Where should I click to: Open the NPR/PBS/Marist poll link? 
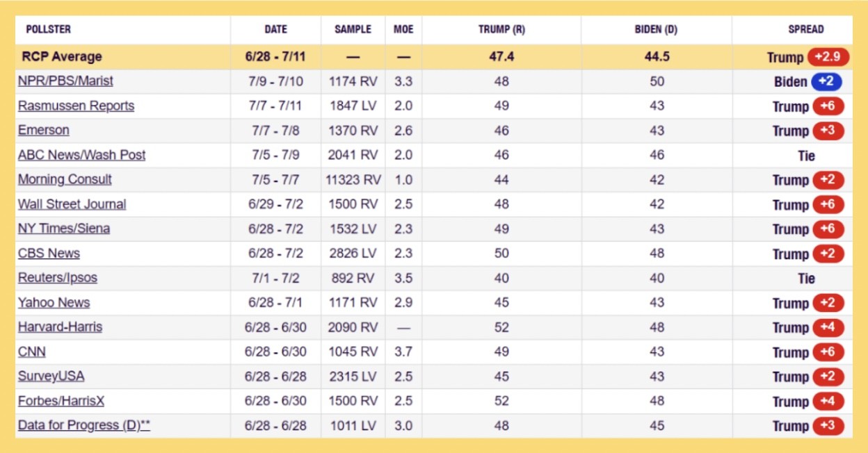pyautogui.click(x=65, y=81)
